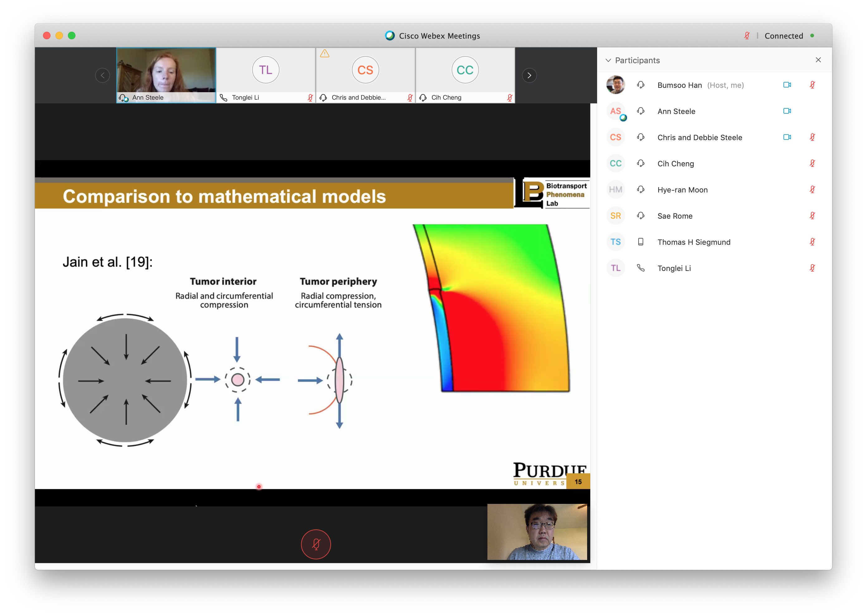Click Tonglei Li's phone audio icon in list
This screenshot has height=616, width=867.
click(641, 268)
